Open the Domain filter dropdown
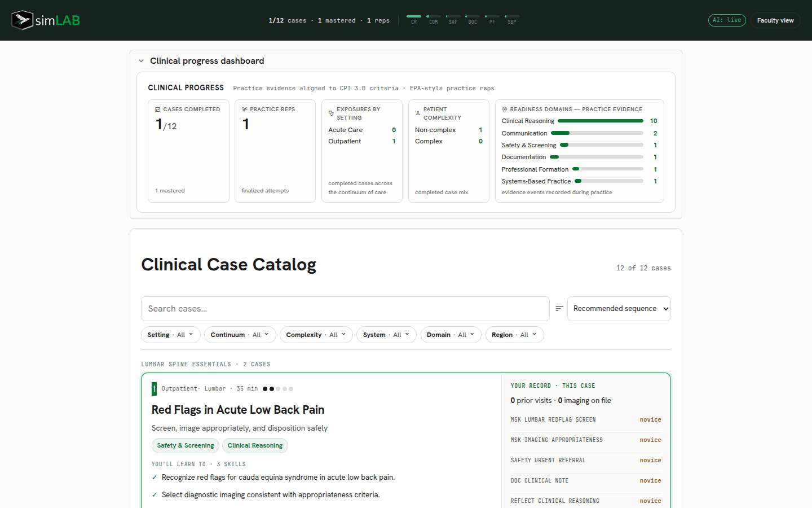Screen dimensions: 812x508 451,335
